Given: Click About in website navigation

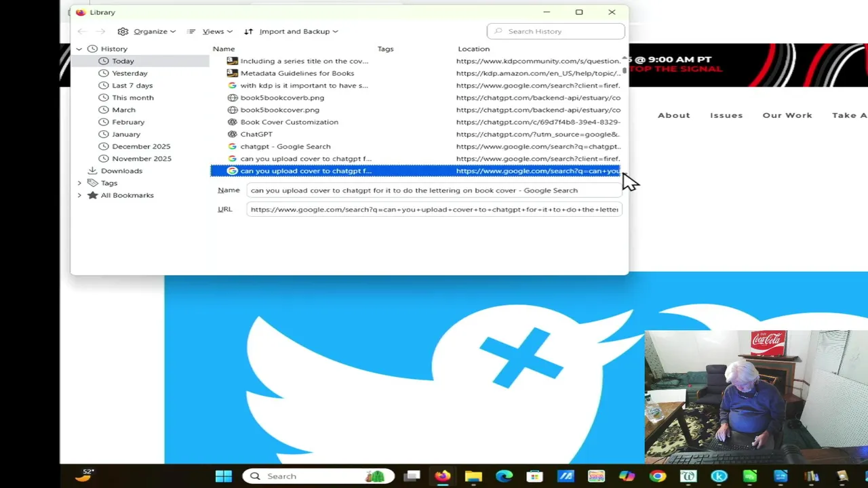Looking at the screenshot, I should (673, 115).
